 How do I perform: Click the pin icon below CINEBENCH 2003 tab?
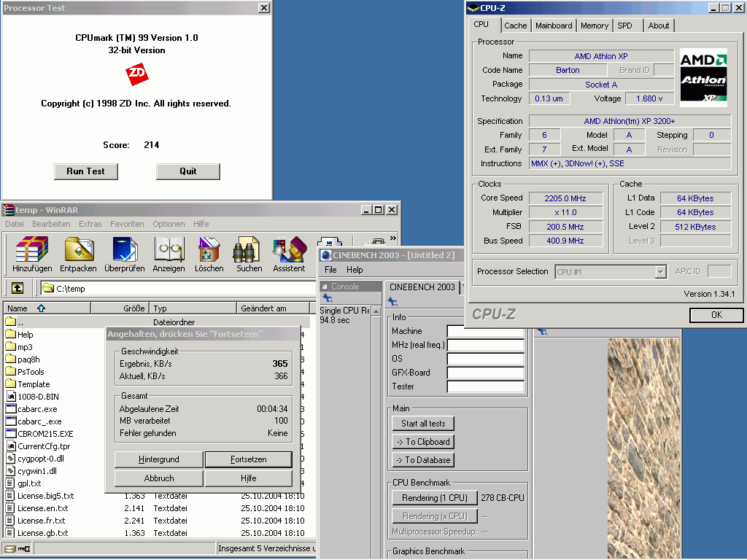[392, 301]
